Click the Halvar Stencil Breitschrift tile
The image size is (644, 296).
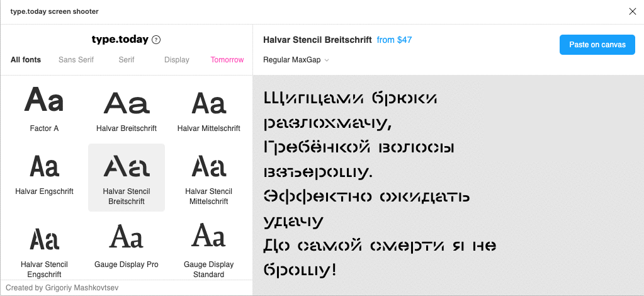(x=127, y=177)
